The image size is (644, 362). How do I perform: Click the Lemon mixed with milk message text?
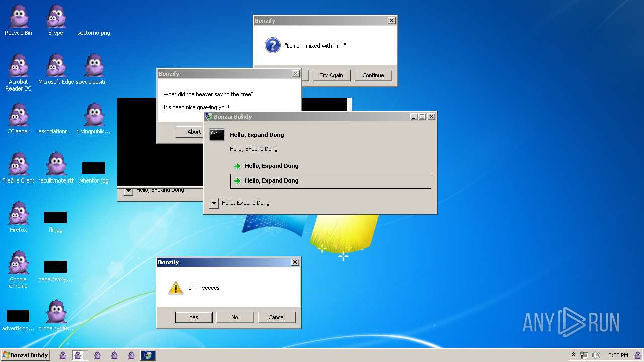(x=315, y=46)
